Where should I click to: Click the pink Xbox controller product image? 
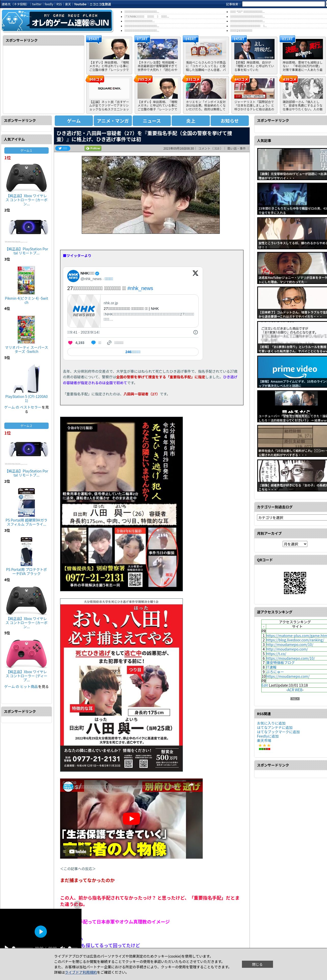[26, 654]
